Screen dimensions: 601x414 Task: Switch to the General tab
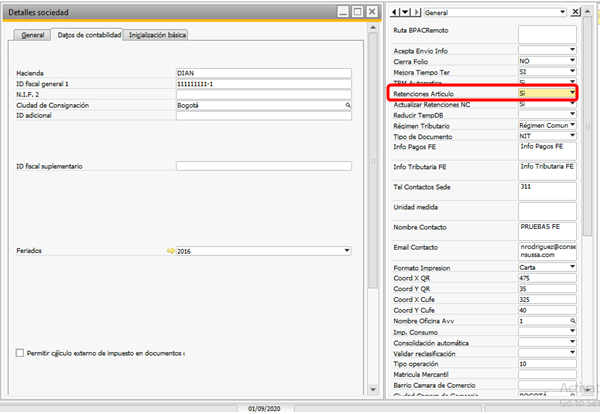point(32,35)
